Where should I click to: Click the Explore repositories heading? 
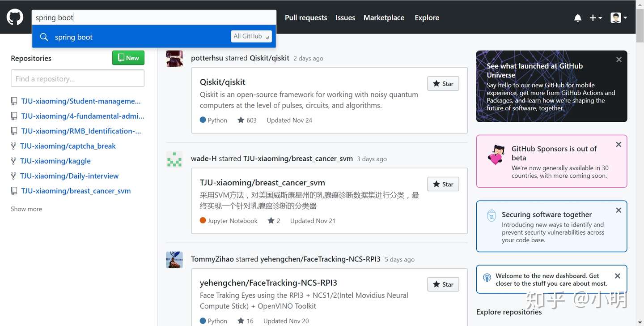(x=509, y=312)
